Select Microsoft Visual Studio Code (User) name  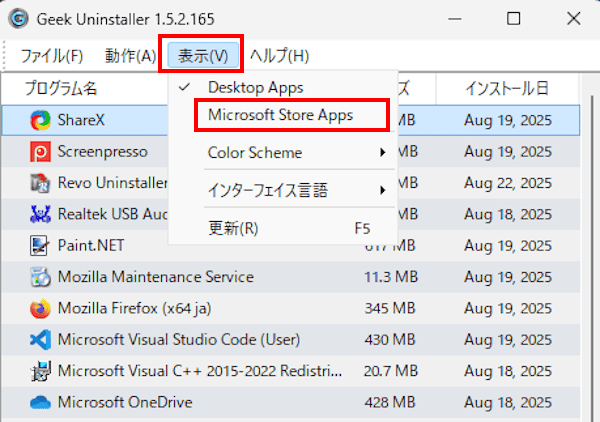[x=179, y=340]
